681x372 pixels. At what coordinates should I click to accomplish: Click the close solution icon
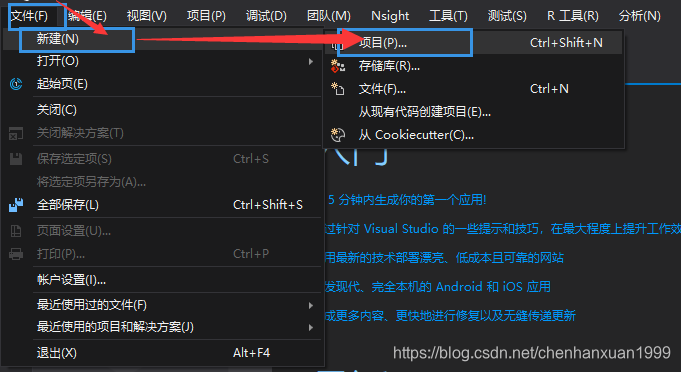16,134
